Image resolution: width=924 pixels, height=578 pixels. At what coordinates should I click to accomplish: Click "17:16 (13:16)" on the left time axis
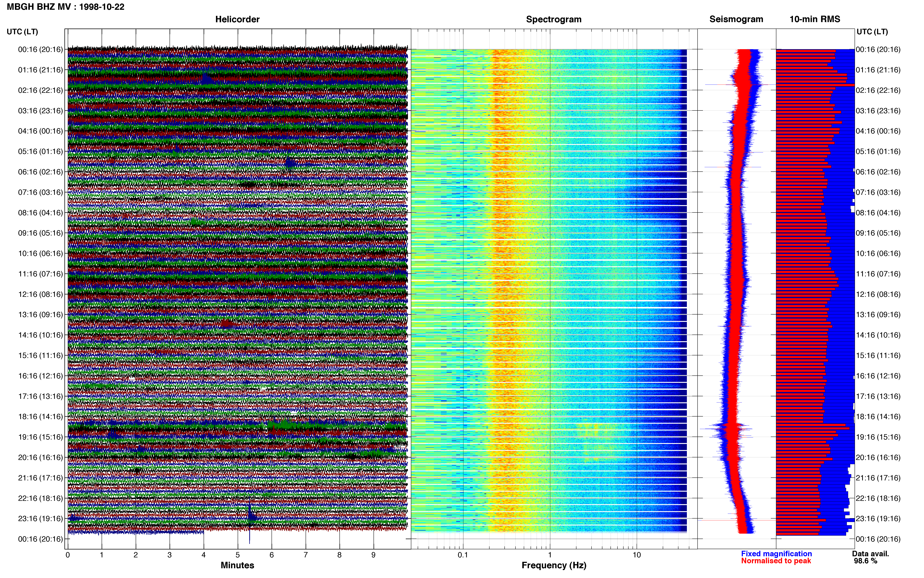41,396
